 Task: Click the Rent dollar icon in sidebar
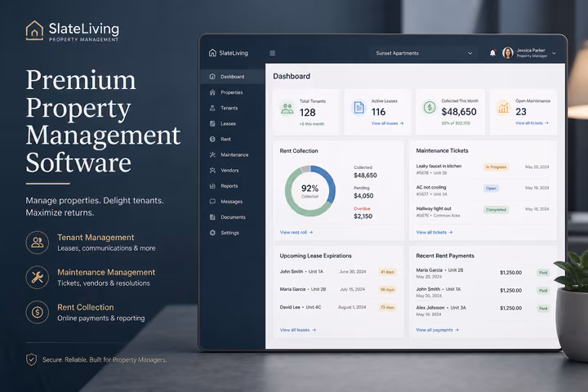pos(212,139)
